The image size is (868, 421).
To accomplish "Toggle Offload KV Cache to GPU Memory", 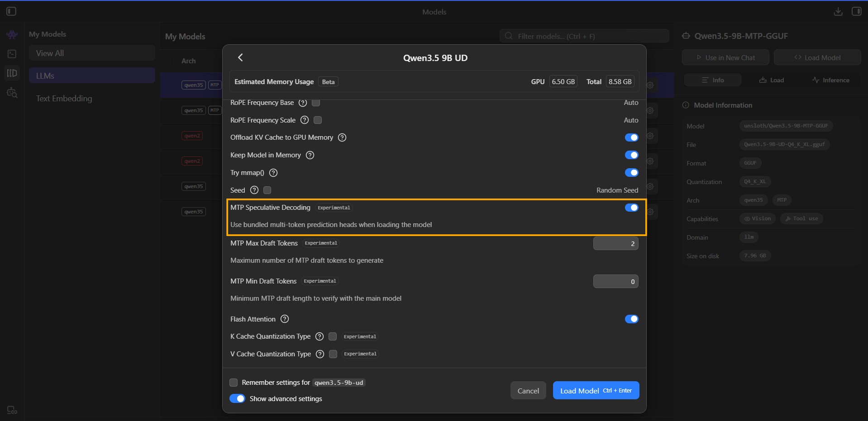I will [631, 137].
